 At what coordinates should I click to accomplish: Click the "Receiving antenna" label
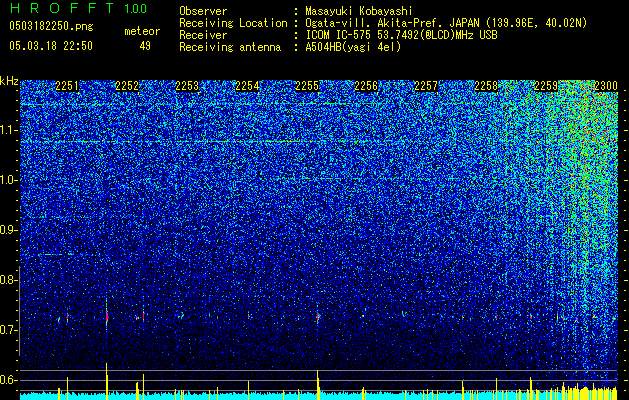point(230,47)
